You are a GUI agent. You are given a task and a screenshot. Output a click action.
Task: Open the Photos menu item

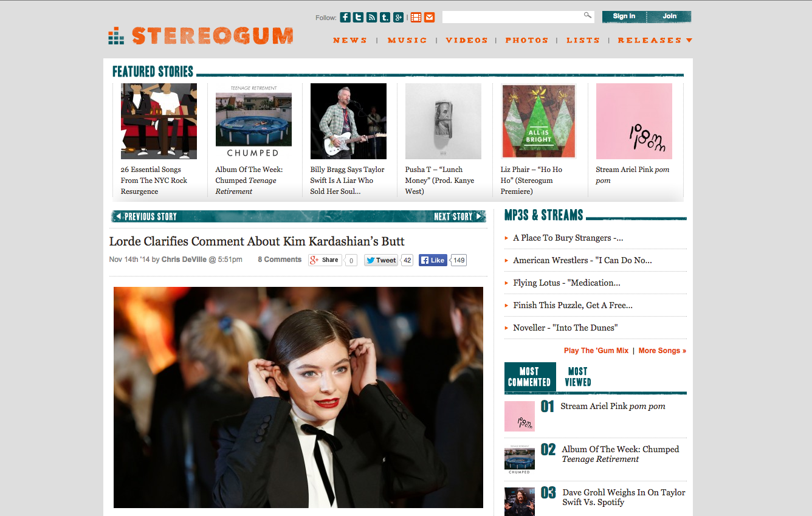click(527, 40)
